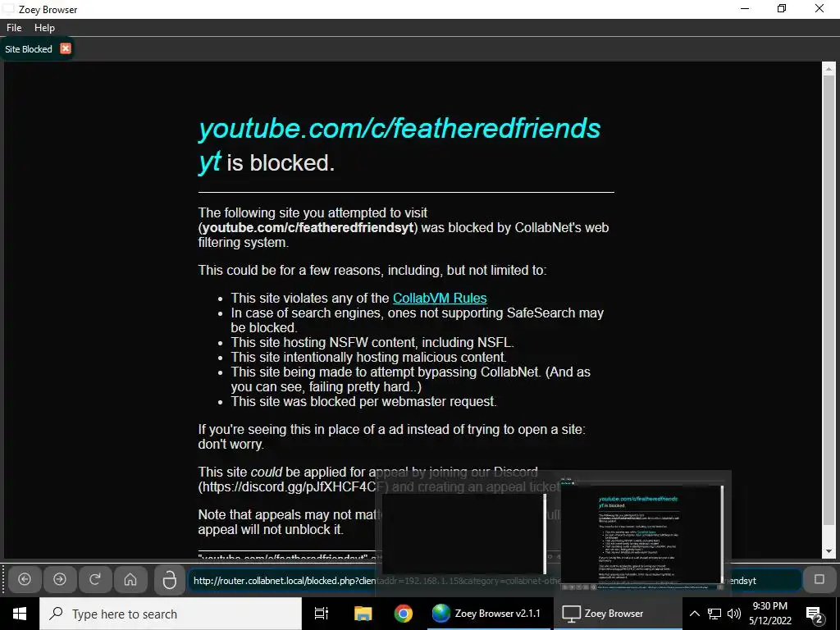This screenshot has width=840, height=630.
Task: Select the left dark taskbar preview thumbnail
Action: tap(464, 533)
